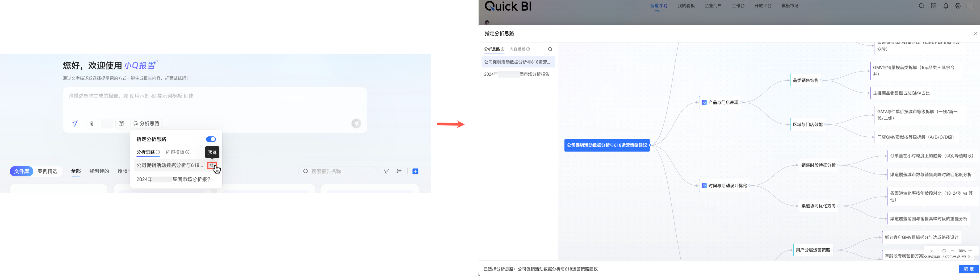Screen dimensions: 980x276
Task: Select 2024年 集团市场分析报告 in popup list
Action: pyautogui.click(x=176, y=179)
